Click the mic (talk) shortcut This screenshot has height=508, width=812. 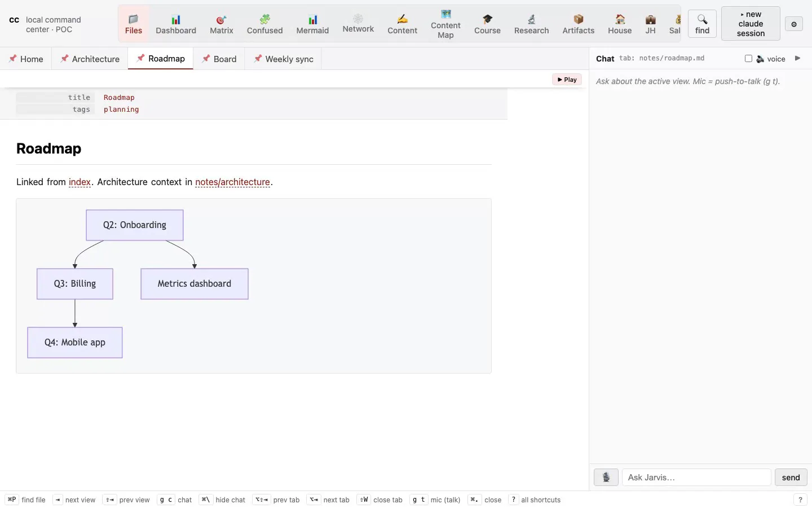435,500
